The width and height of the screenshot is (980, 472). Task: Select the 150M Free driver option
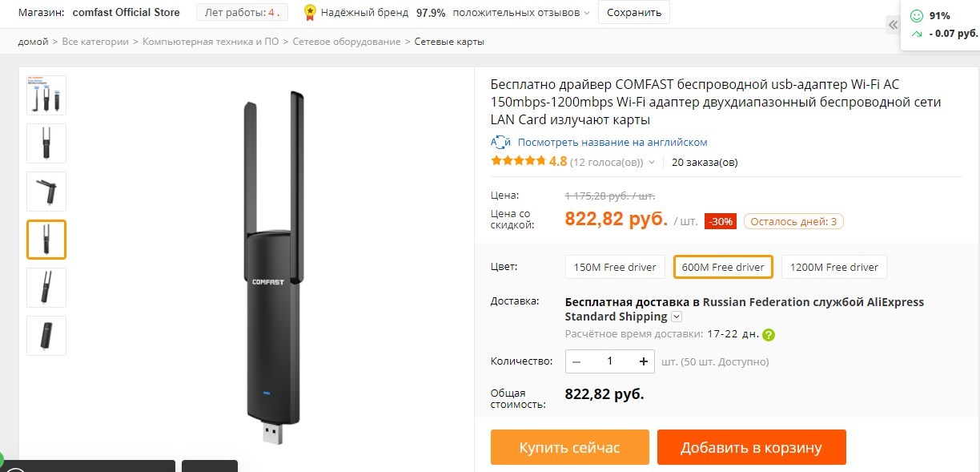(x=615, y=267)
